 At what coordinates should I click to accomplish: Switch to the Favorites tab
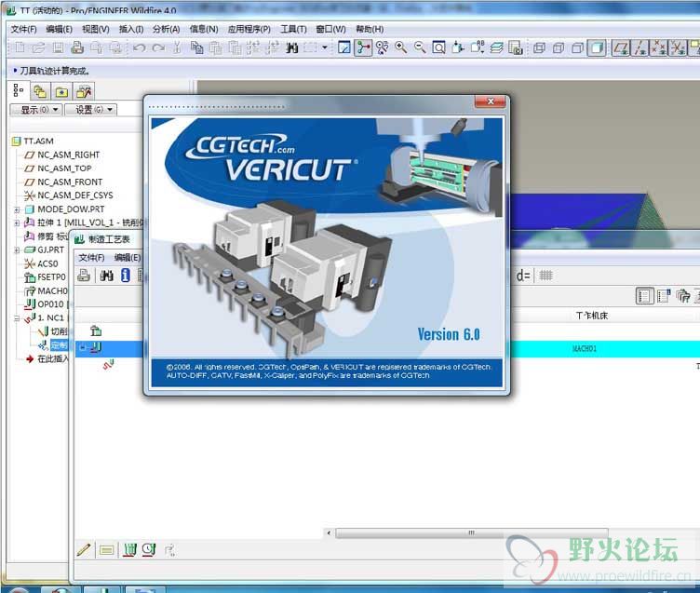61,91
